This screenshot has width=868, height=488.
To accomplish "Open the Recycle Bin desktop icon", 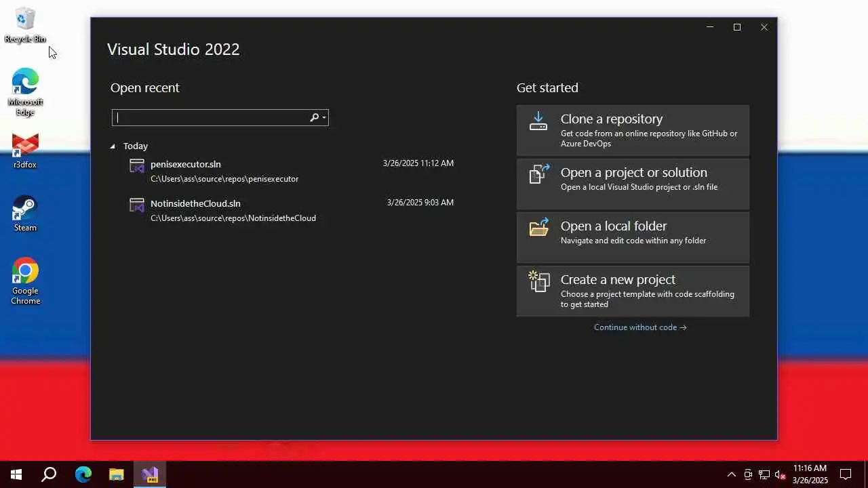I will point(25,24).
